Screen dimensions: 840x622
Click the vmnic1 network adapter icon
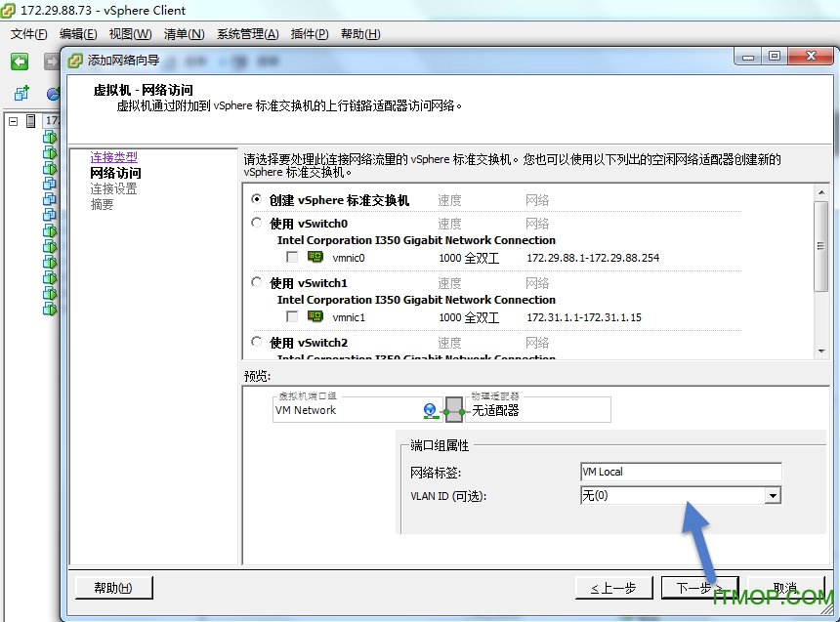315,316
